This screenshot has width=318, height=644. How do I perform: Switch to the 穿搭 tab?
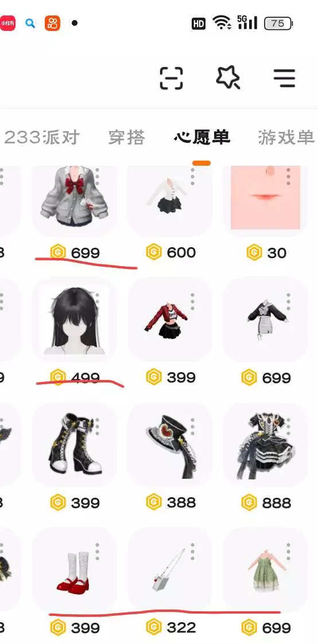pyautogui.click(x=126, y=138)
